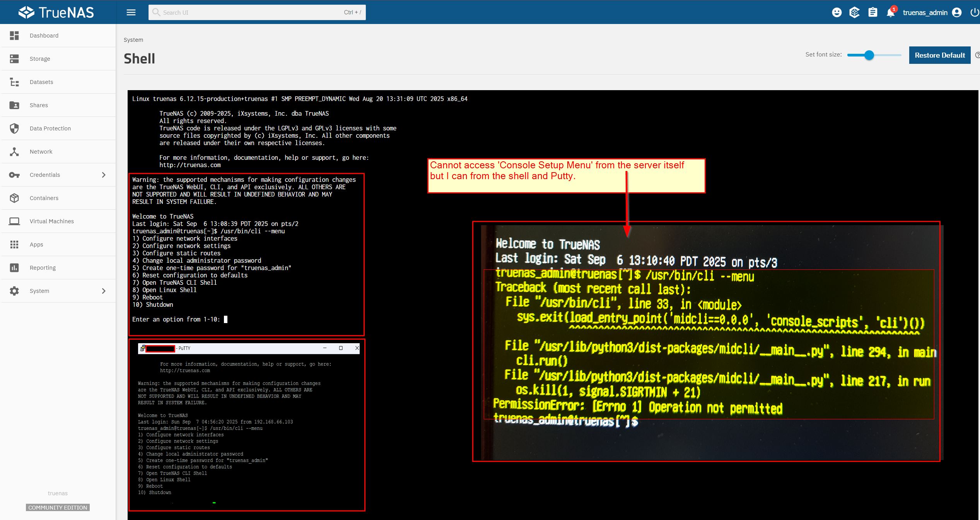The image size is (980, 520).
Task: Click the Shares sidebar icon
Action: 14,105
